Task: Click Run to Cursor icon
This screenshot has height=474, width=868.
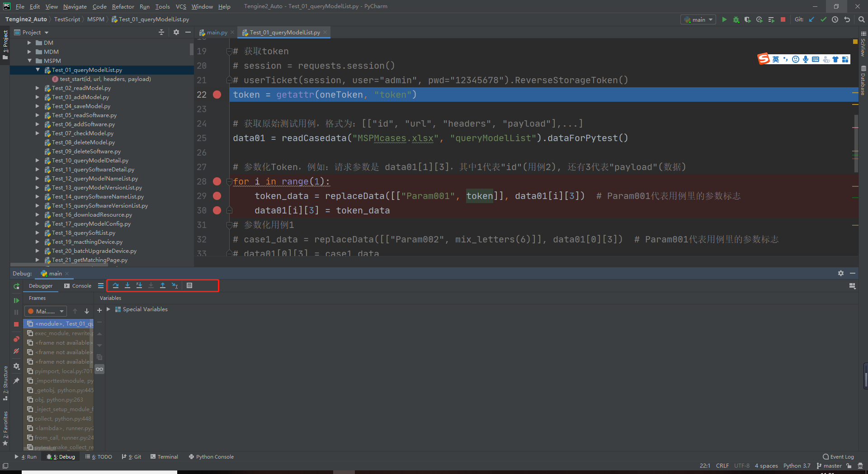Action: [x=175, y=285]
